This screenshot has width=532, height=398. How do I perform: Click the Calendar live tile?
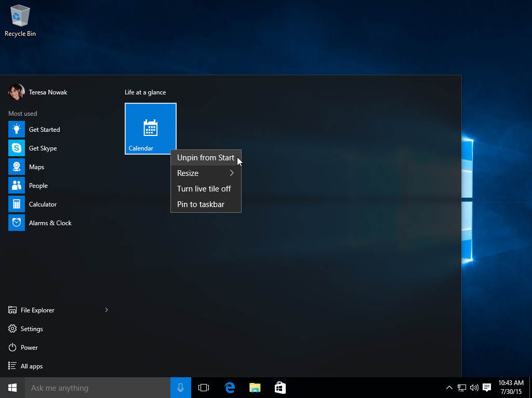(150, 129)
